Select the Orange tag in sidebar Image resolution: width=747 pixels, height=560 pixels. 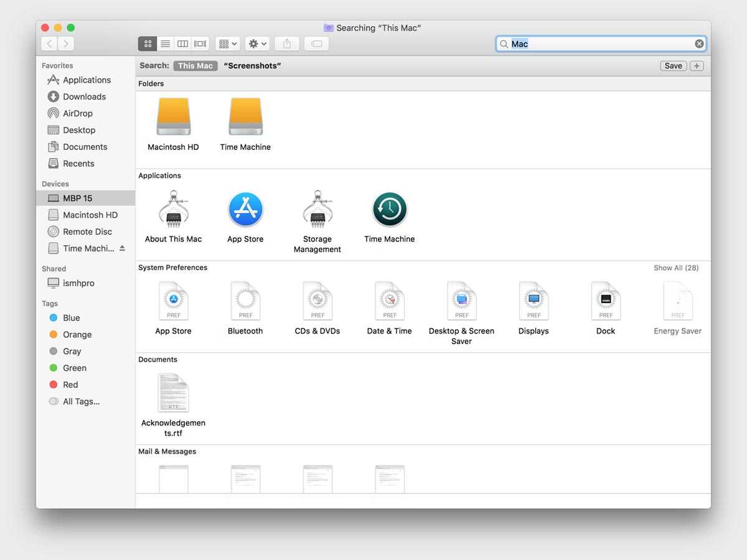click(77, 335)
